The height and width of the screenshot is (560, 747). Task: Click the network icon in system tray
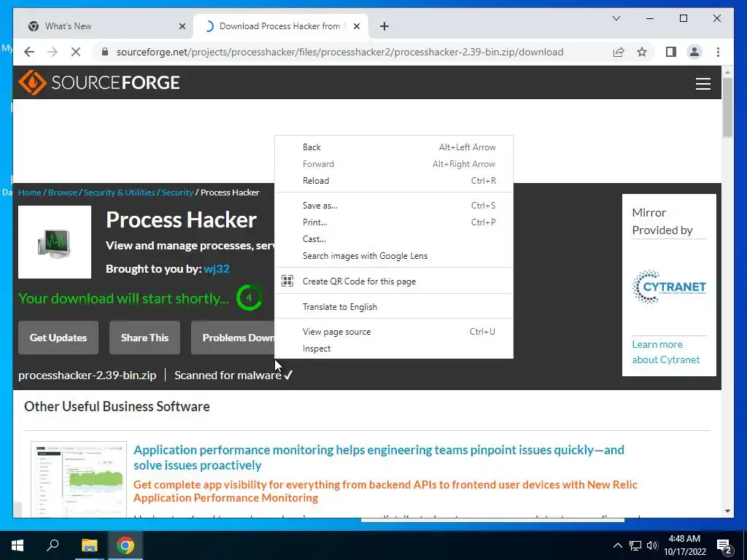[x=635, y=545]
